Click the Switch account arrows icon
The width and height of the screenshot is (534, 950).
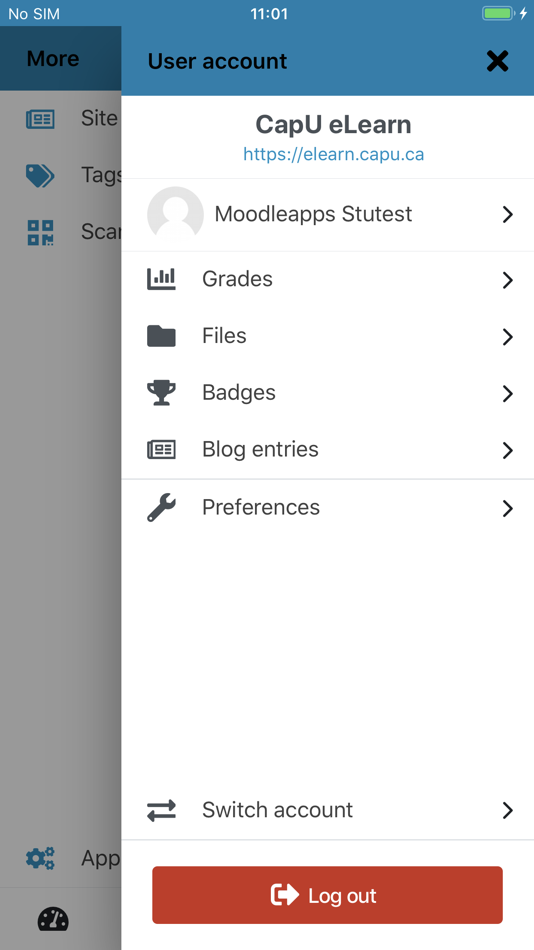tap(161, 810)
